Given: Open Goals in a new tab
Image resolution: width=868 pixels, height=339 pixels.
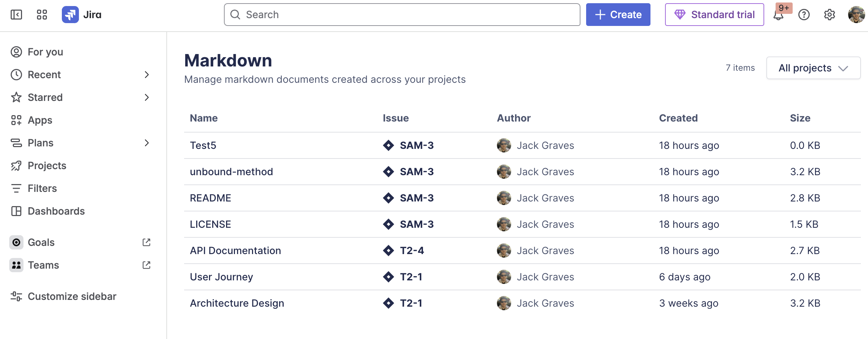Looking at the screenshot, I should [x=146, y=242].
